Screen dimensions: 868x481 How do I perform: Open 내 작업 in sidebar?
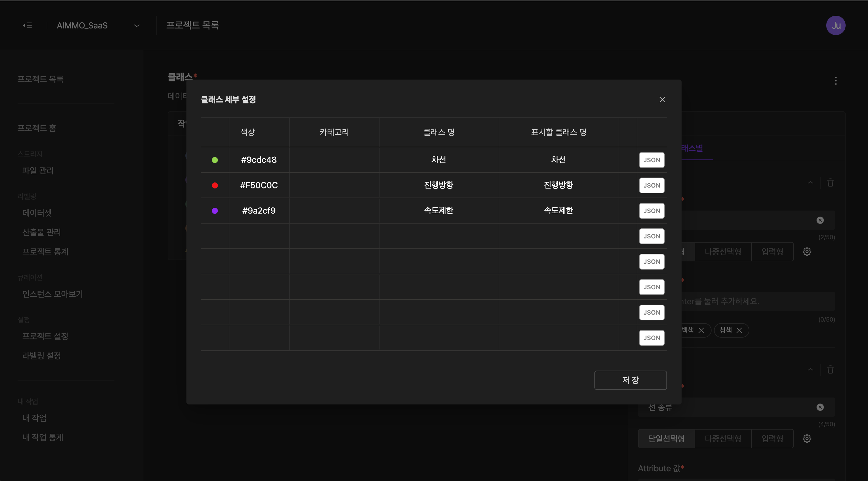[x=34, y=418]
